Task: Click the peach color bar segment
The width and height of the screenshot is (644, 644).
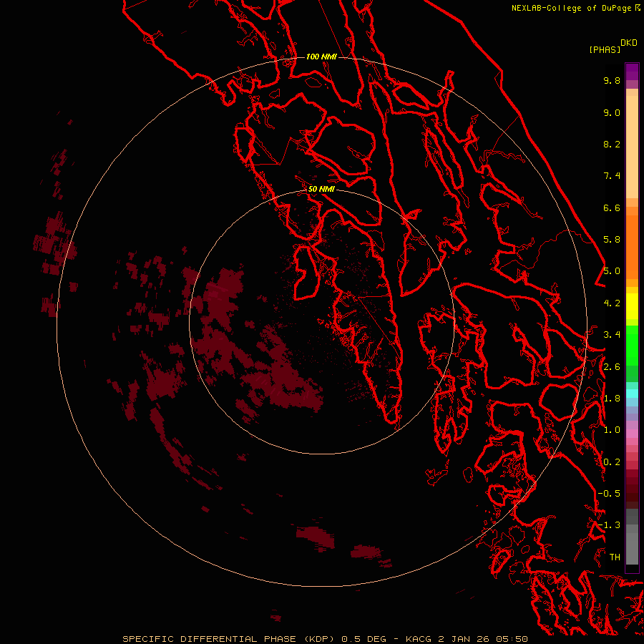Action: tap(632, 147)
